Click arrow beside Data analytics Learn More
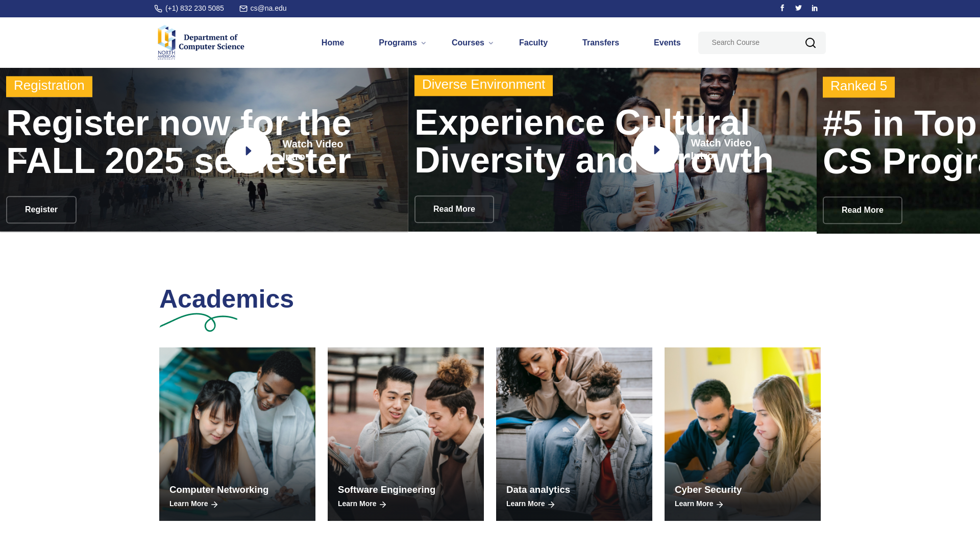The height and width of the screenshot is (551, 980). pyautogui.click(x=551, y=504)
